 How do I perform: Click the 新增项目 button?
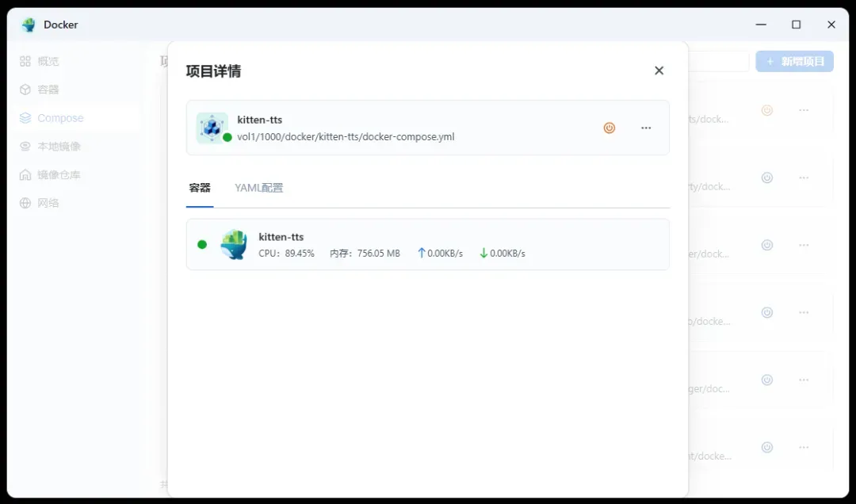coord(794,62)
